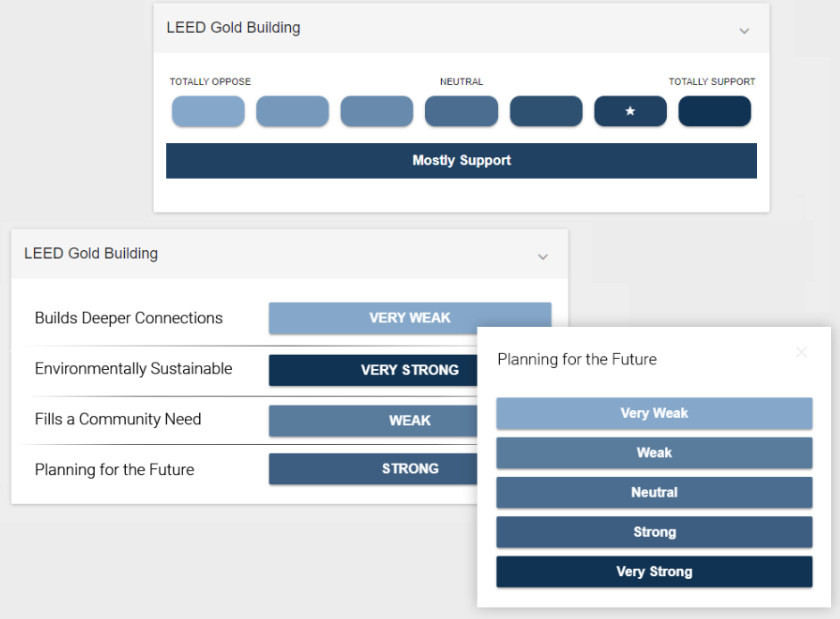This screenshot has width=840, height=619.
Task: Select the second-lightest rating swatch
Action: click(293, 111)
